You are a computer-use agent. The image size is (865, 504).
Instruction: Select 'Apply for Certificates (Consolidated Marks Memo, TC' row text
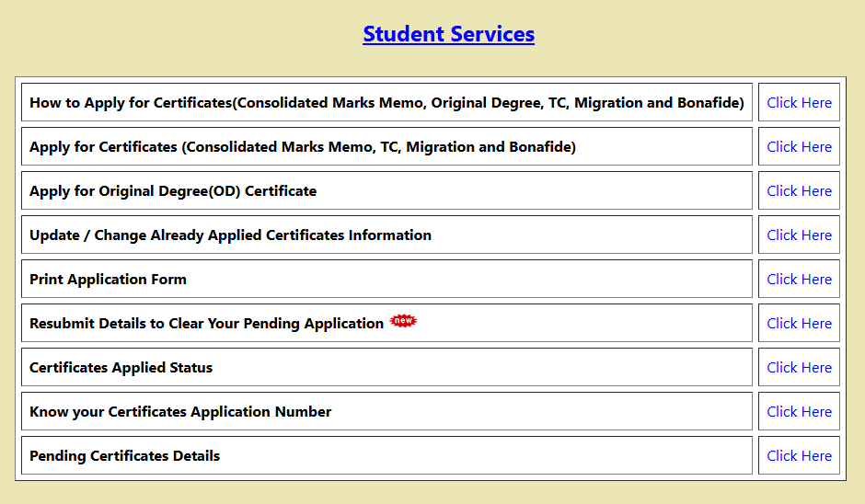coord(302,147)
